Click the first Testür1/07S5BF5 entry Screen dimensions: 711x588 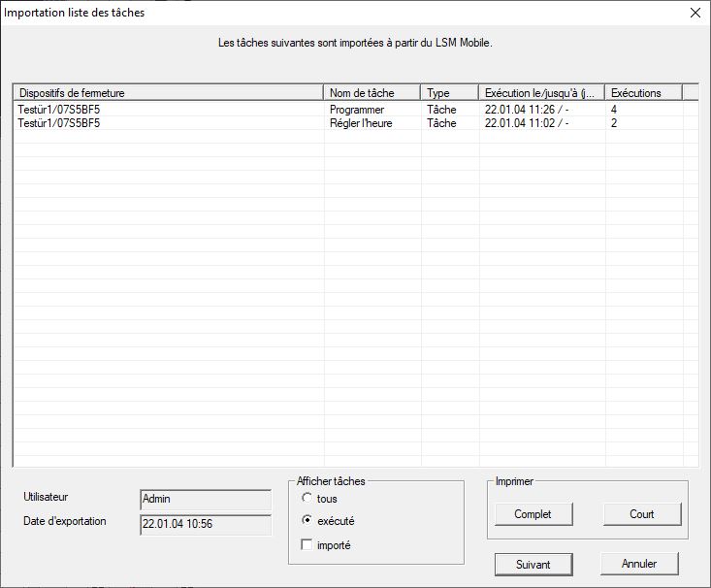(x=58, y=110)
